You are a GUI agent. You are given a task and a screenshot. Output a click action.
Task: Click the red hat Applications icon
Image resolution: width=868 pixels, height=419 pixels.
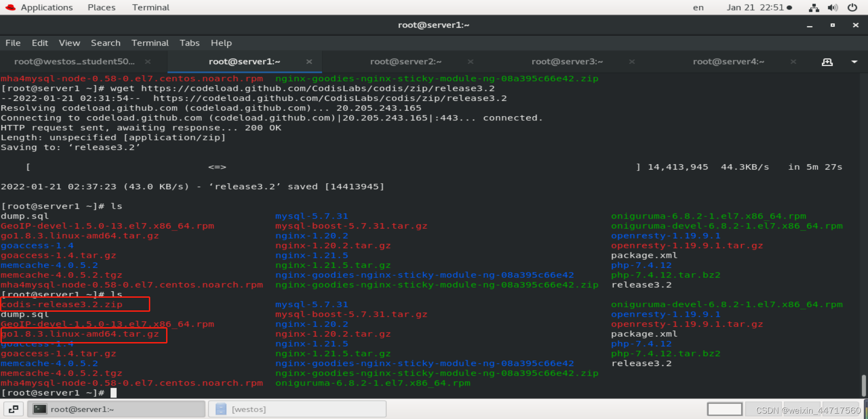click(10, 7)
